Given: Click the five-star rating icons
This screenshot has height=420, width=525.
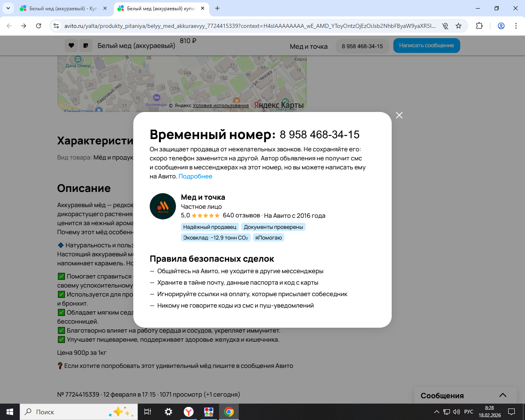Looking at the screenshot, I should [205, 215].
